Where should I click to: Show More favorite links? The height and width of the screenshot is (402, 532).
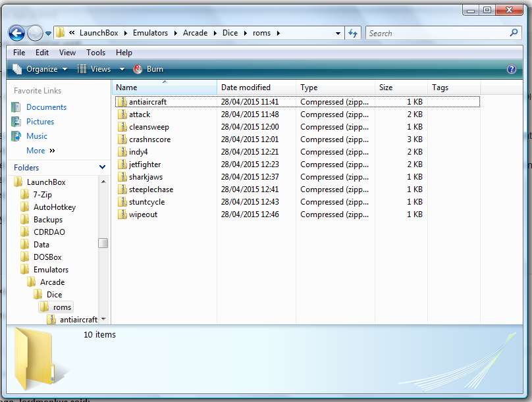40,151
